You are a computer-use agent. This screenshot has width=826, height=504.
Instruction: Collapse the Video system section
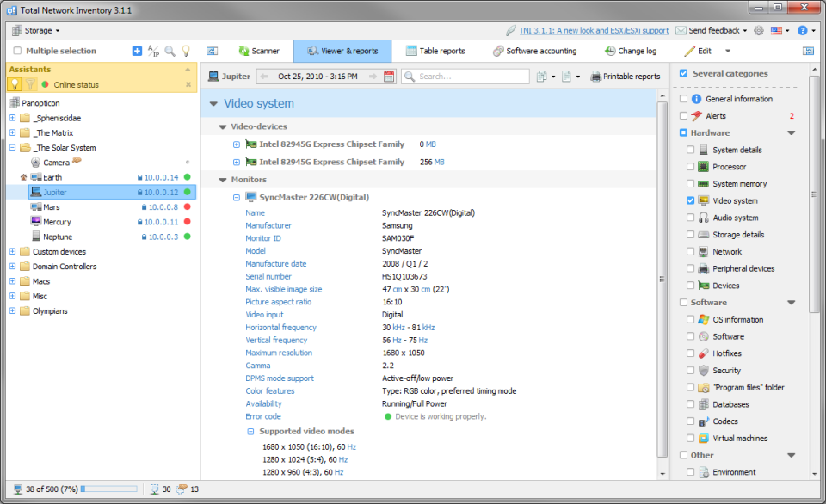click(x=213, y=104)
